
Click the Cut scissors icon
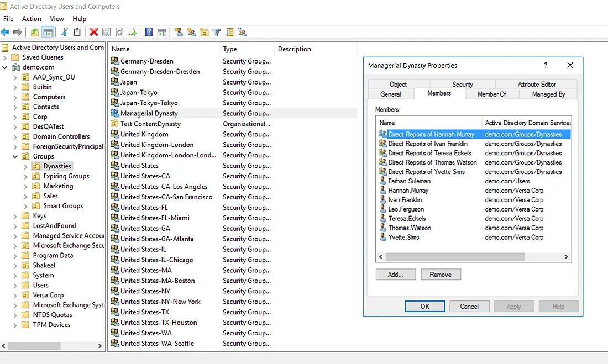click(64, 33)
